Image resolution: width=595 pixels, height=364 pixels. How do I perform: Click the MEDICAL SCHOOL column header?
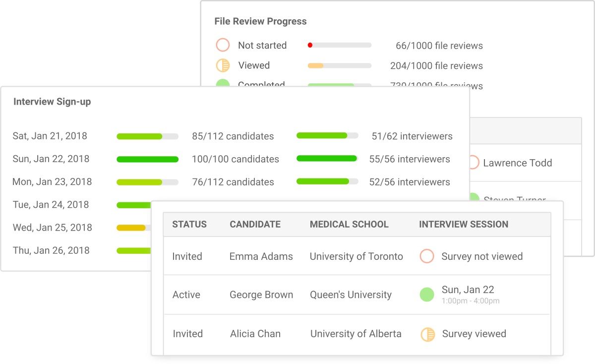[349, 224]
